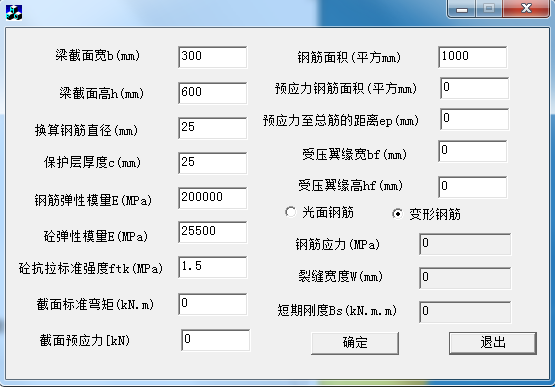Click the 保护层厚度c(mm) label
555x387 pixels.
(x=92, y=162)
